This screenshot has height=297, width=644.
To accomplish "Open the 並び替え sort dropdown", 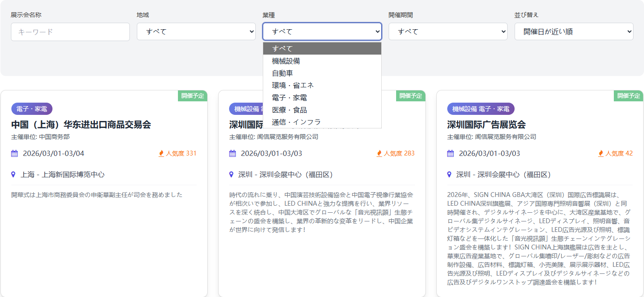I will pyautogui.click(x=574, y=31).
